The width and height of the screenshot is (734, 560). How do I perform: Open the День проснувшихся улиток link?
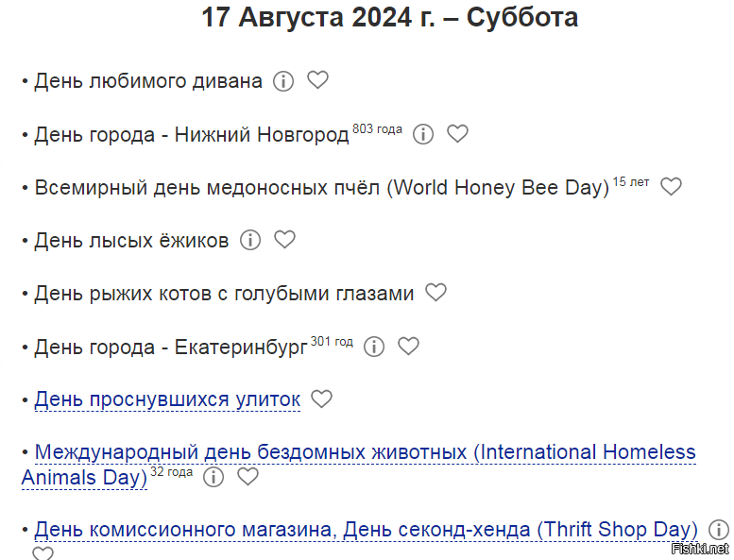(x=167, y=399)
